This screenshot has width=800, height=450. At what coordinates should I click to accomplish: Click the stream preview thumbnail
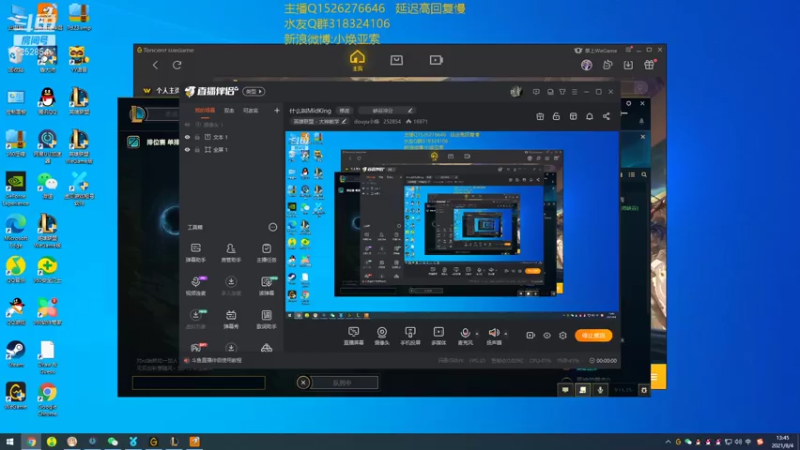coord(452,225)
